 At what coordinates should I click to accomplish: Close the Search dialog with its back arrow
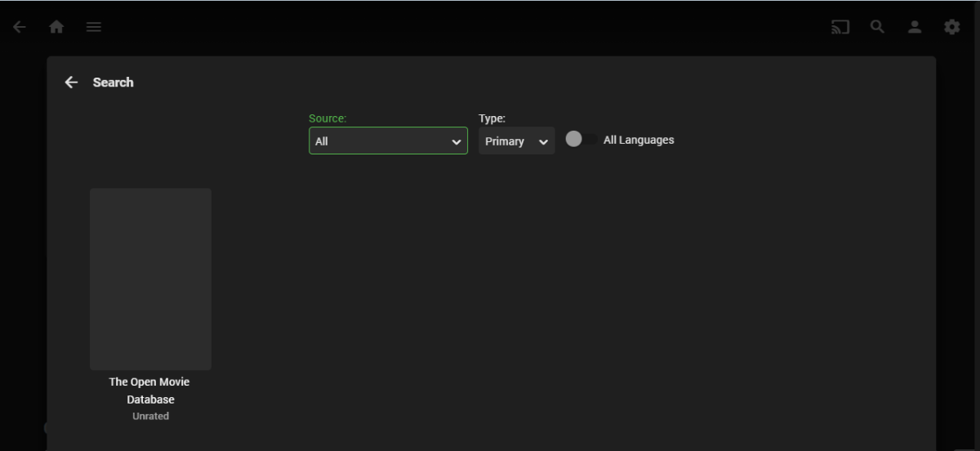click(x=71, y=82)
